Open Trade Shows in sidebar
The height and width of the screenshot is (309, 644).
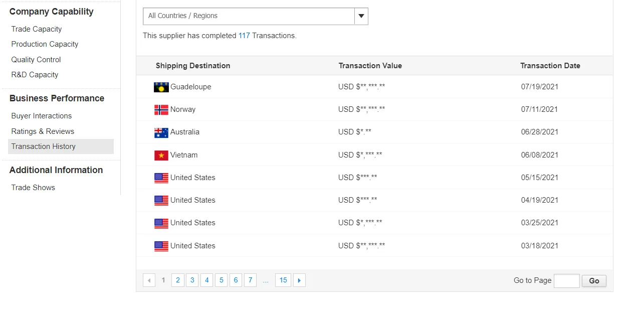(33, 188)
